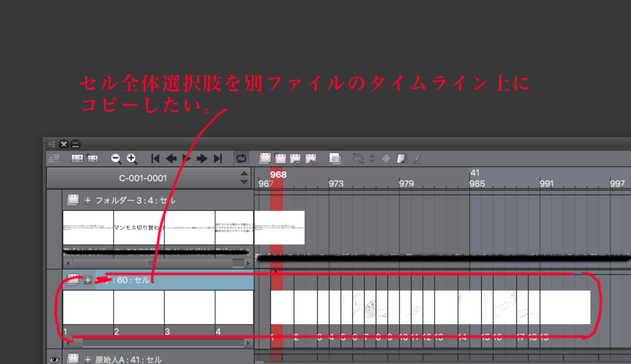Click frame 973 on the timeline ruler

336,184
